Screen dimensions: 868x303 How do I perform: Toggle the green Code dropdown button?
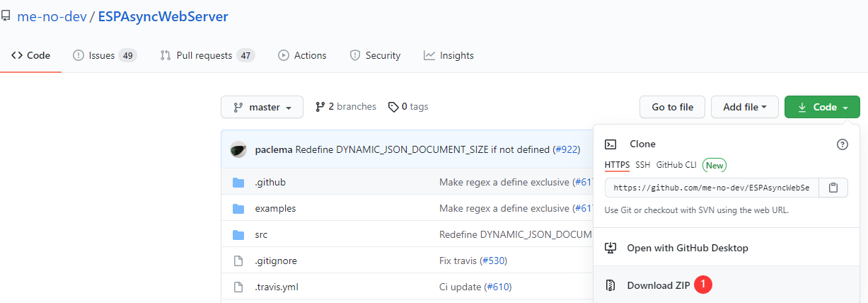click(822, 107)
